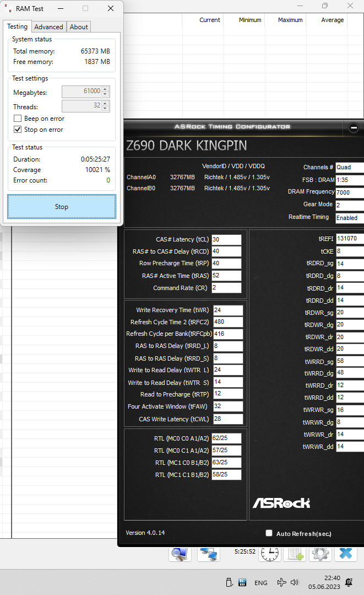The image size is (364, 595).
Task: Select the Average column header
Action: 327,20
